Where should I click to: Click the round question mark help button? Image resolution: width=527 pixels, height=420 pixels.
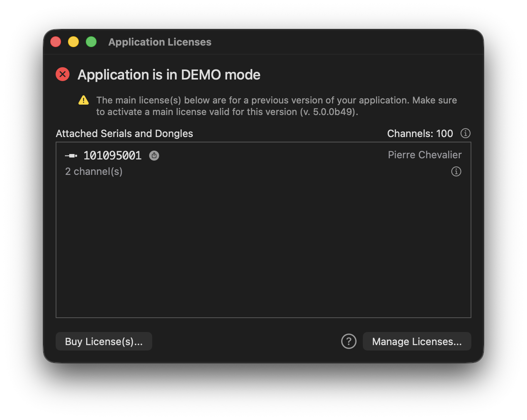pyautogui.click(x=349, y=341)
